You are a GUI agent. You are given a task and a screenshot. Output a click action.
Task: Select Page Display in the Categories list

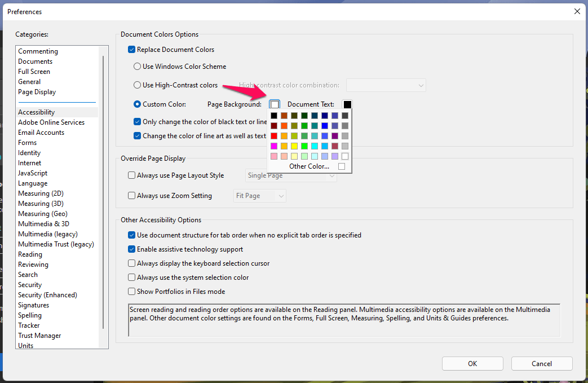(37, 92)
